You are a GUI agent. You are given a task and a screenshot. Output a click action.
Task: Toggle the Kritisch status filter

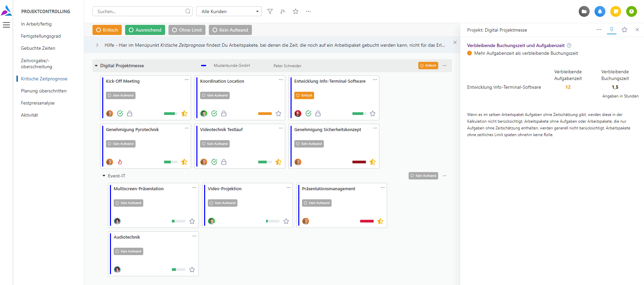(107, 30)
